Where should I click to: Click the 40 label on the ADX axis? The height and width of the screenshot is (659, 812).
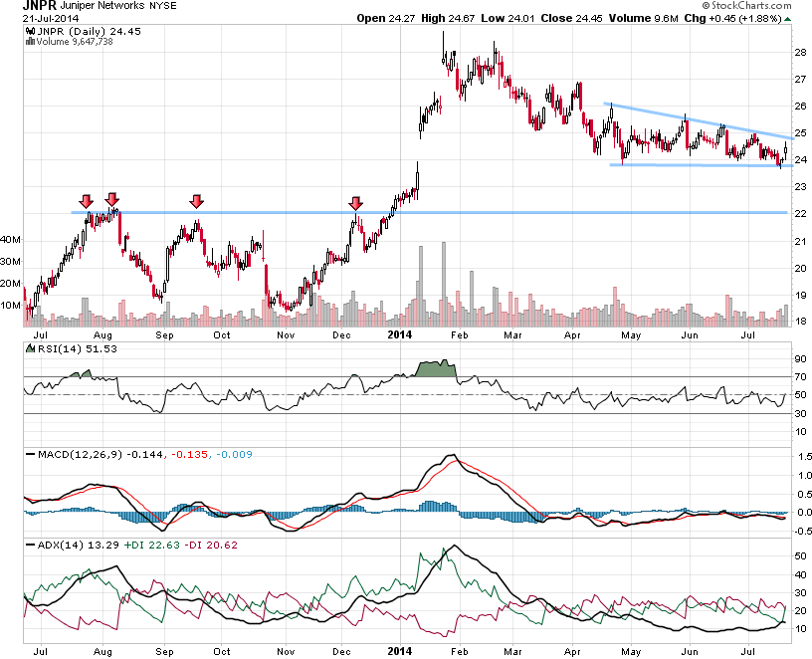pyautogui.click(x=801, y=574)
